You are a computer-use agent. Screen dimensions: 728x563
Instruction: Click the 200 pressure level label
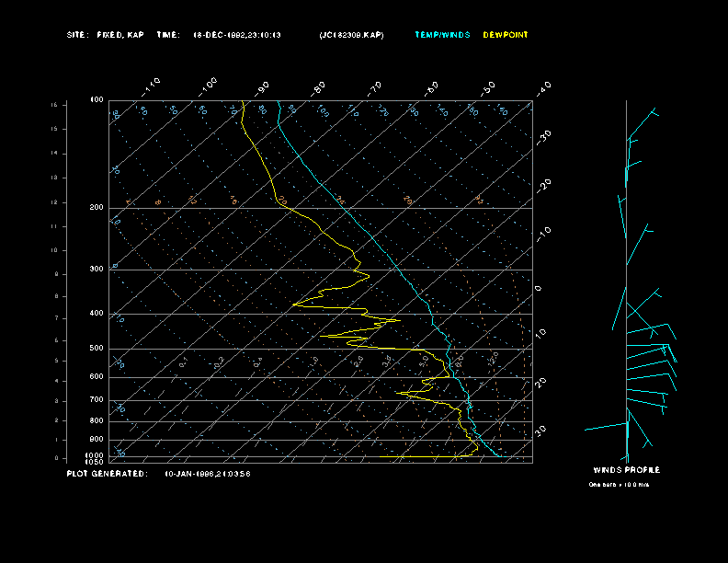coord(97,208)
